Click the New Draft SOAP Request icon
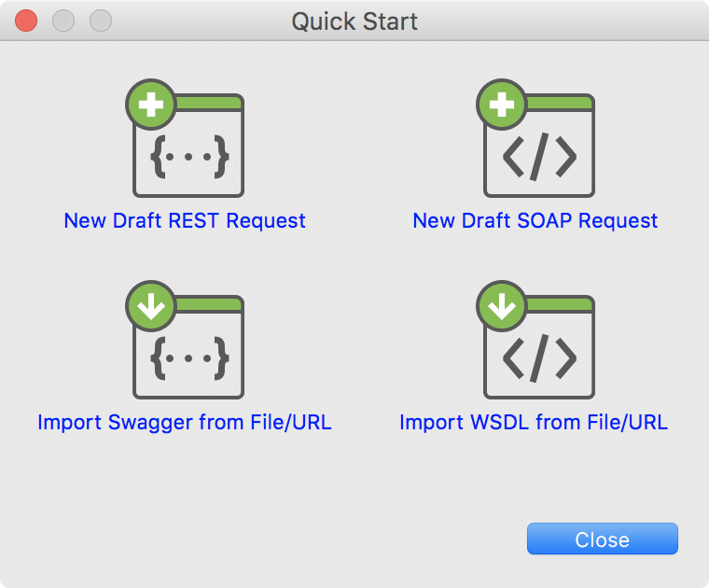 pos(537,145)
